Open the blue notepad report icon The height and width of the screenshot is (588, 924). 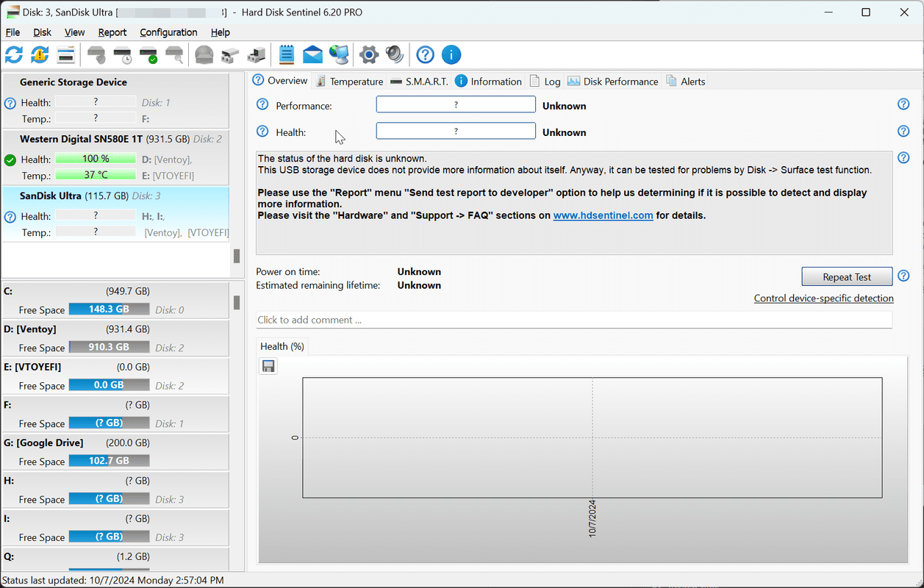[287, 54]
